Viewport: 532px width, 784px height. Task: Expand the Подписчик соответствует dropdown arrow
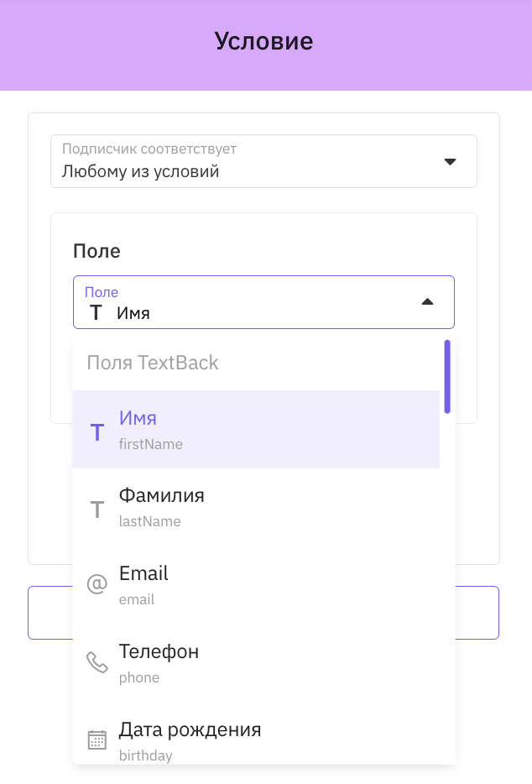pos(450,161)
